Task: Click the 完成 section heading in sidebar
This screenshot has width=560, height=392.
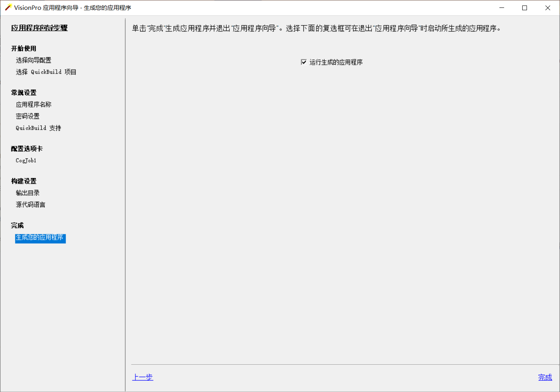Action: point(17,225)
